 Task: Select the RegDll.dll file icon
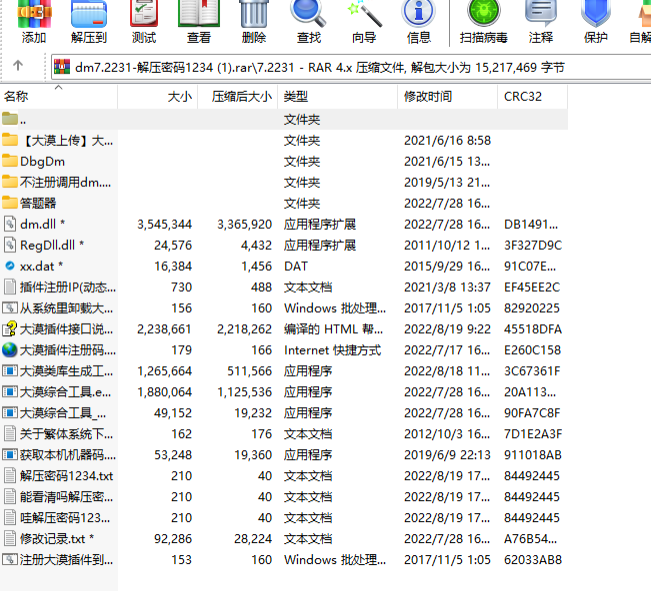click(x=10, y=245)
